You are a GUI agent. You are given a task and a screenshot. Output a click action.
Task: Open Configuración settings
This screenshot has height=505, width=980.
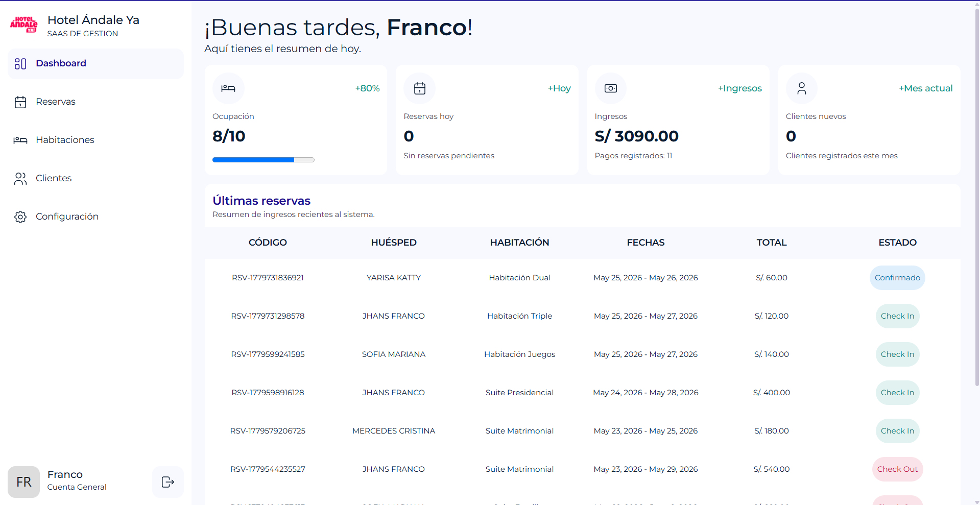pos(95,217)
